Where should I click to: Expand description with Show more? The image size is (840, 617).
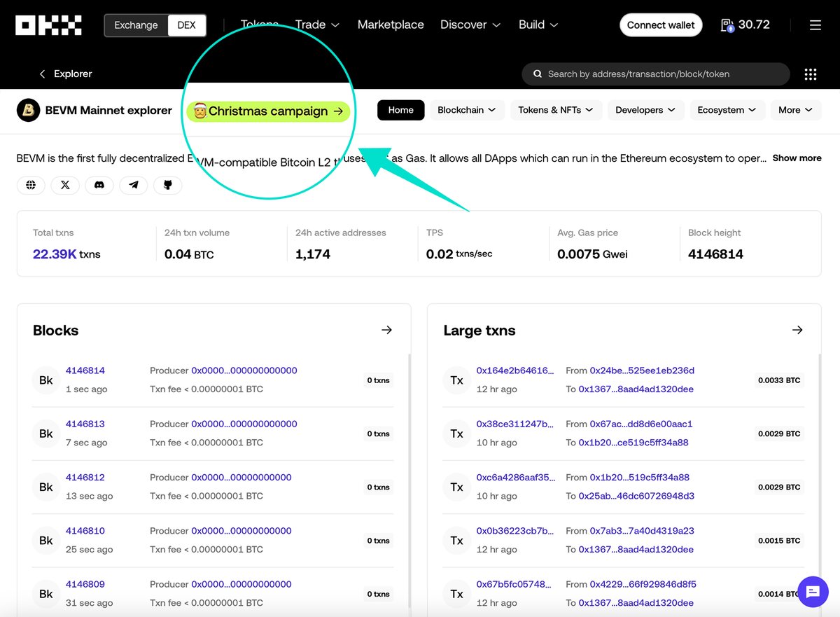[x=797, y=158]
